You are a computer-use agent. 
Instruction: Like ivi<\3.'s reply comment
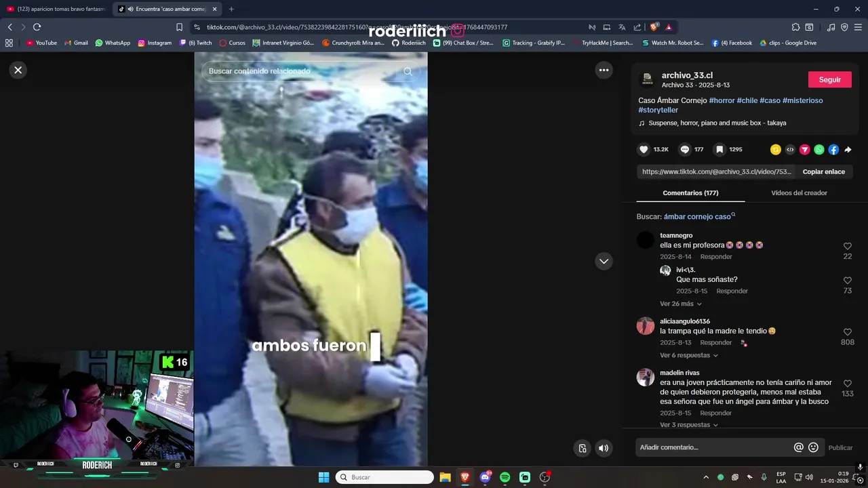click(847, 281)
